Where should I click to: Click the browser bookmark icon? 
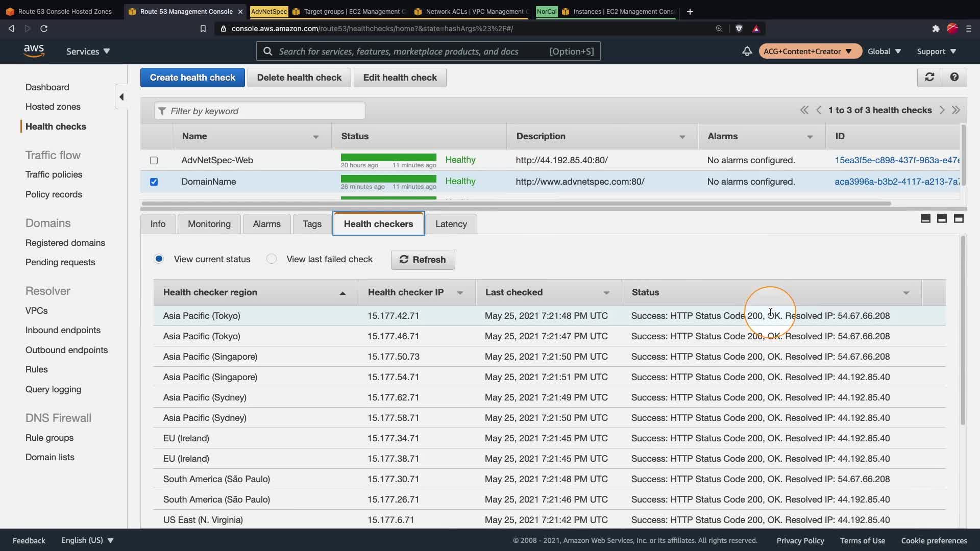[203, 29]
